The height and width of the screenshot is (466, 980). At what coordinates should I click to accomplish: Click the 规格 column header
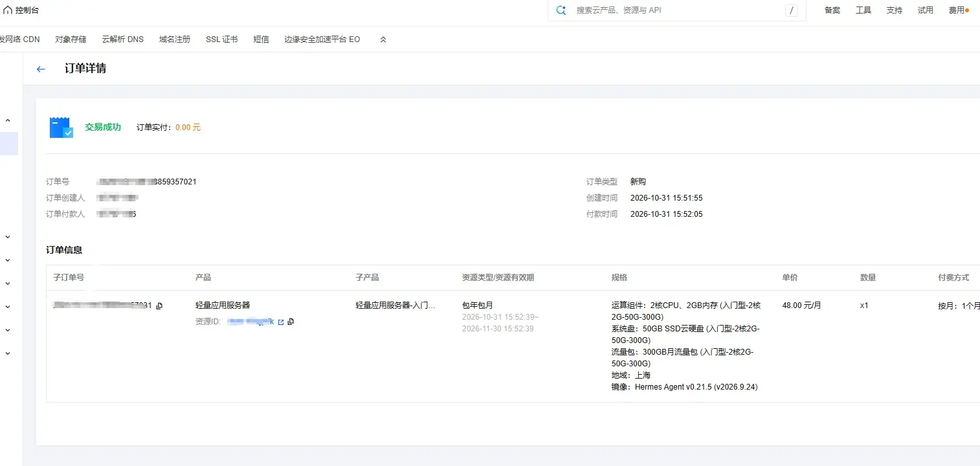coord(619,278)
